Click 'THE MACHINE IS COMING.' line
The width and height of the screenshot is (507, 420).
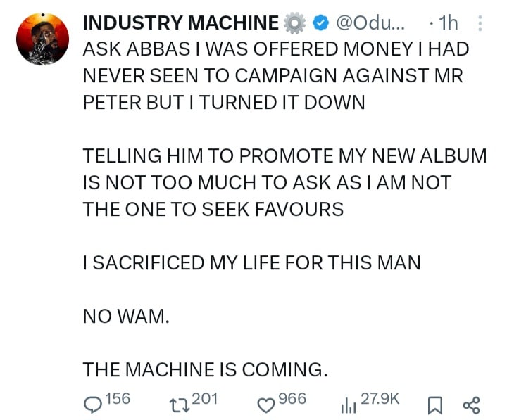point(205,369)
